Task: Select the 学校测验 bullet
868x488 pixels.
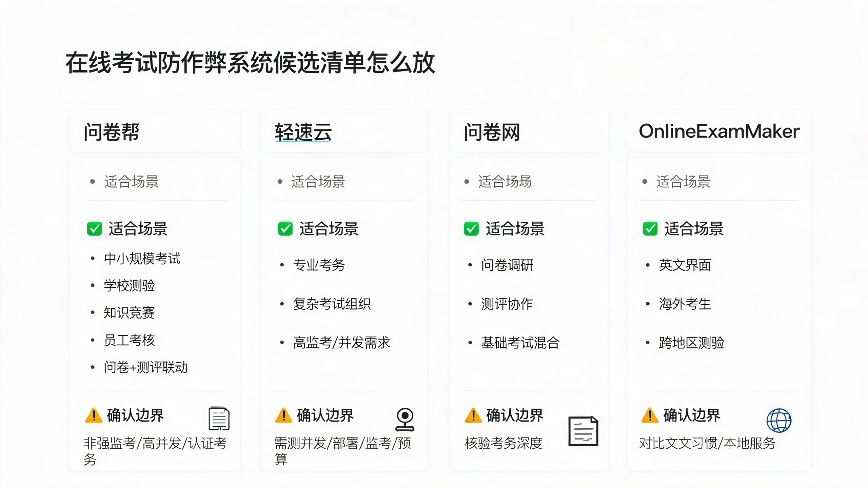Action: pyautogui.click(x=129, y=286)
